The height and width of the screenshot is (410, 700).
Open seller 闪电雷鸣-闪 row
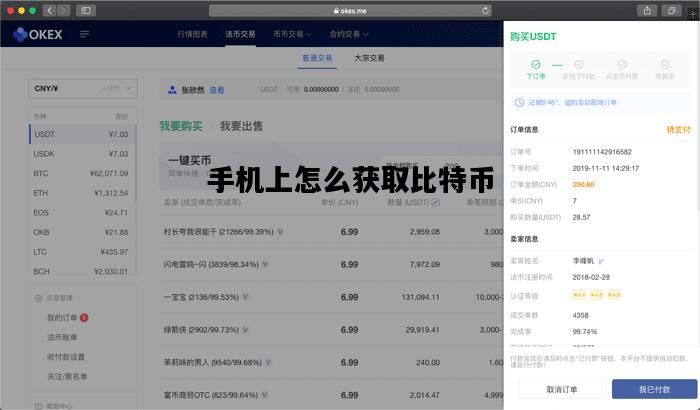333,264
